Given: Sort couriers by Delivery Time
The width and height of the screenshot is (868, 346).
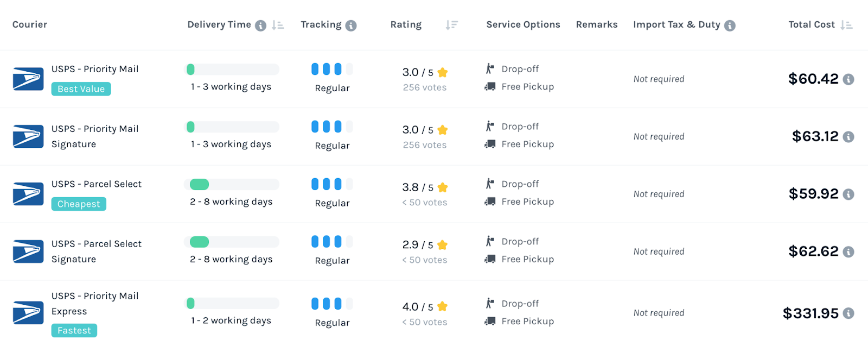Looking at the screenshot, I should click(278, 25).
